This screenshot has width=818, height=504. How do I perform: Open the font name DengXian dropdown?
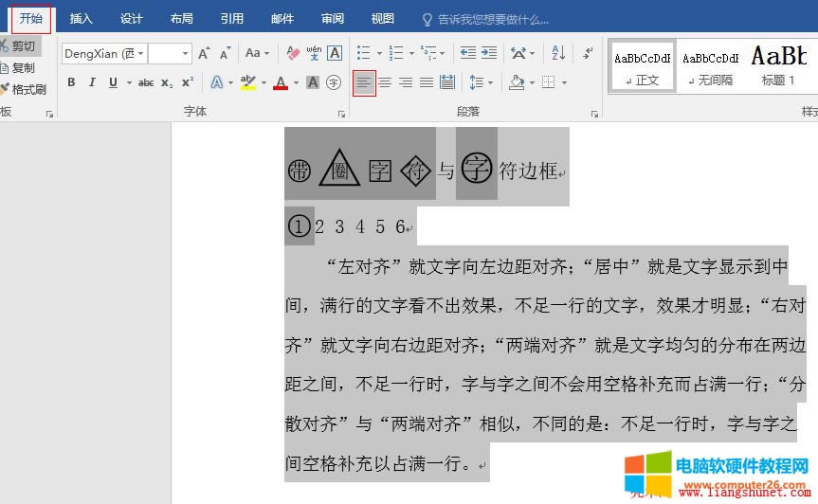(x=140, y=54)
